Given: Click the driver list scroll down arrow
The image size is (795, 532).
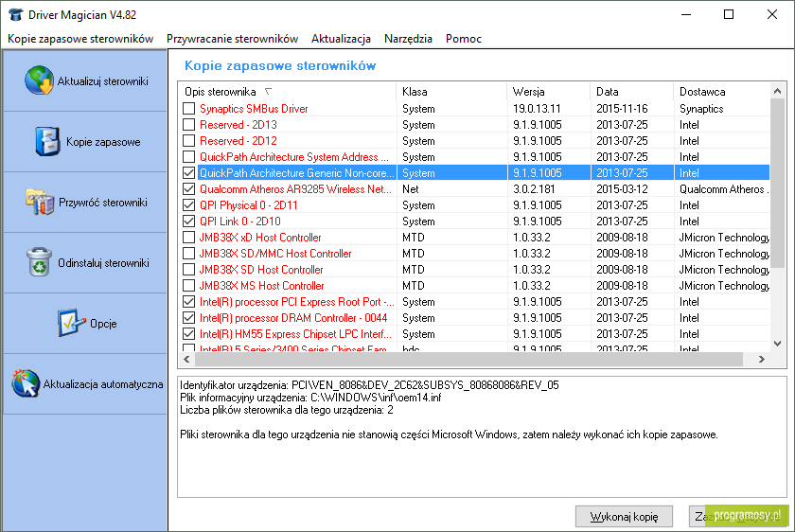Looking at the screenshot, I should 777,344.
